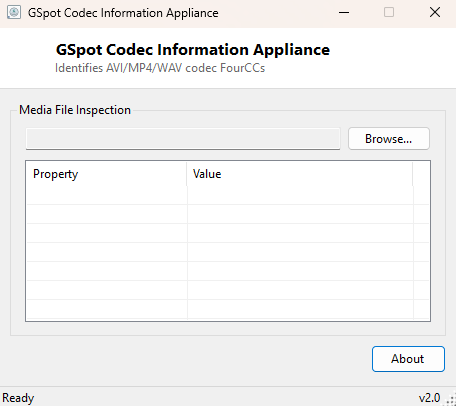Screen dimensions: 456x406
Task: Click the Property column header
Action: [106, 174]
